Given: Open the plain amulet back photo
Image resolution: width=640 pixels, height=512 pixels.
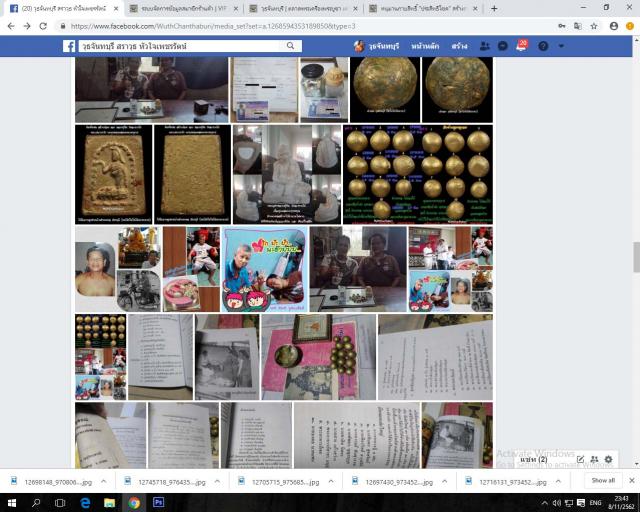Looking at the screenshot, I should pos(192,174).
